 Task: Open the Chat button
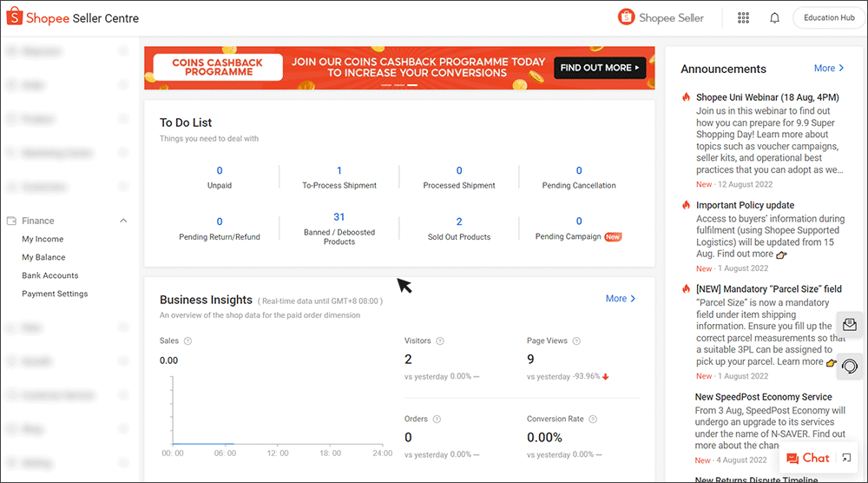807,458
